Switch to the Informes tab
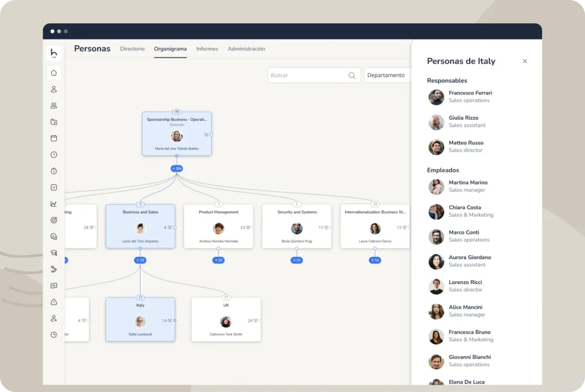Viewport: 585px width, 392px height. click(207, 49)
